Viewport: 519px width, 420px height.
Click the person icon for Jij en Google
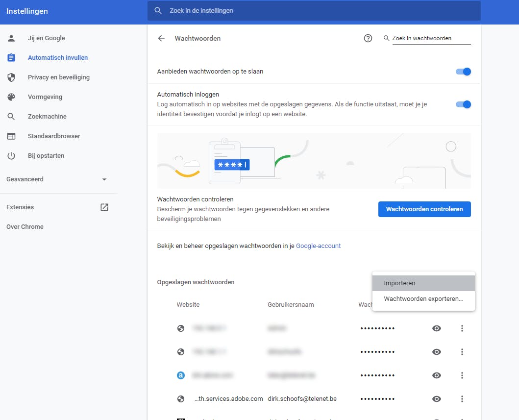click(11, 38)
